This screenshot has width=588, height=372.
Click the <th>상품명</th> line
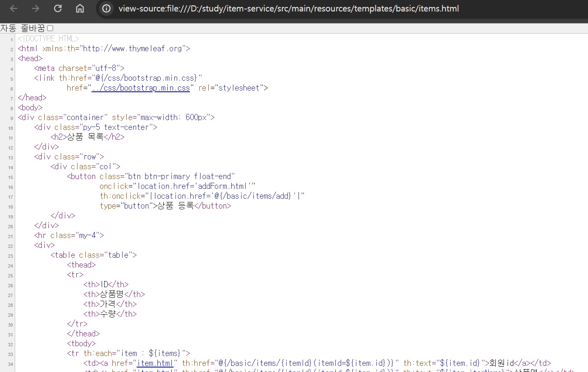(x=114, y=295)
